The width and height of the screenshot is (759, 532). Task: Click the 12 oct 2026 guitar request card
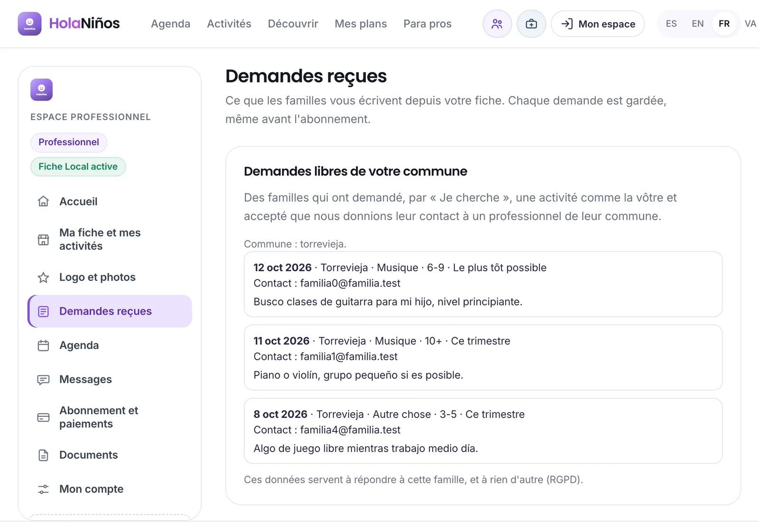coord(483,284)
